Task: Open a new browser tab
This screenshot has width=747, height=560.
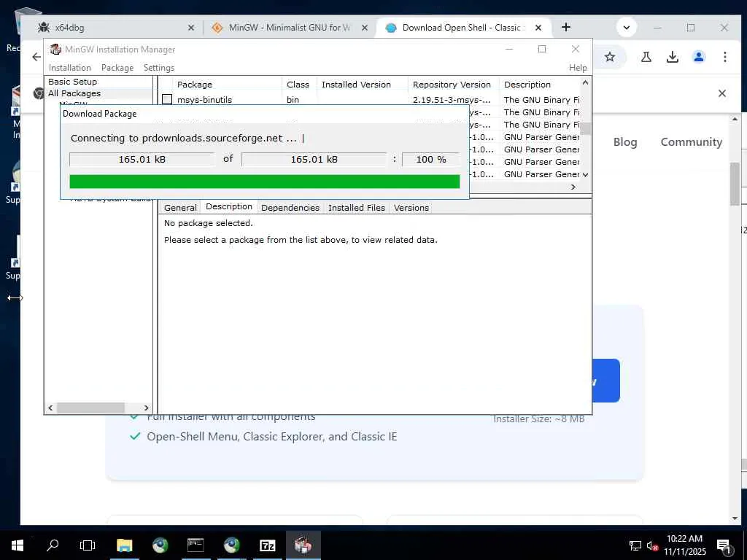Action: pos(566,27)
